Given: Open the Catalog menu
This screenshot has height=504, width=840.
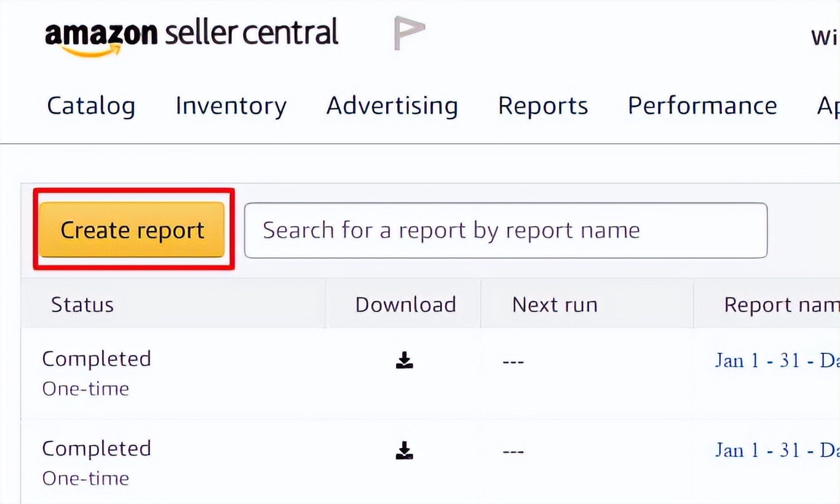Looking at the screenshot, I should coord(91,106).
